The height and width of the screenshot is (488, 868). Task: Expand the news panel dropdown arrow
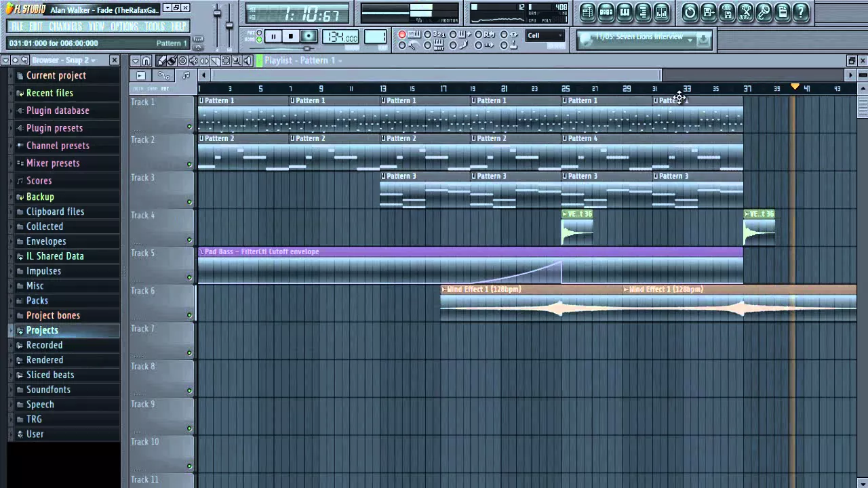690,39
